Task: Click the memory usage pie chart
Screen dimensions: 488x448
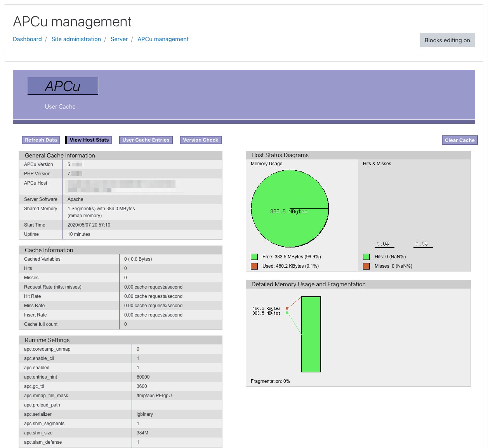Action: coord(290,208)
